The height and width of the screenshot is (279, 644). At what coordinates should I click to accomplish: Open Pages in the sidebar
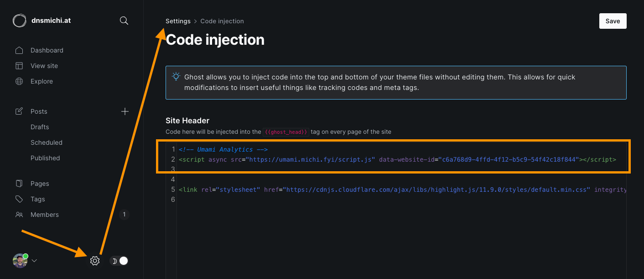(x=40, y=184)
